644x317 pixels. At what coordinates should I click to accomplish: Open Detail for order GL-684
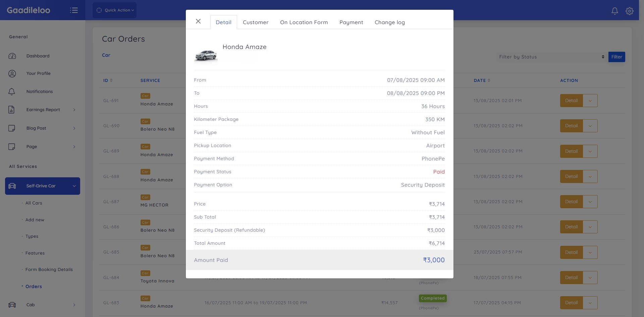coord(571,277)
